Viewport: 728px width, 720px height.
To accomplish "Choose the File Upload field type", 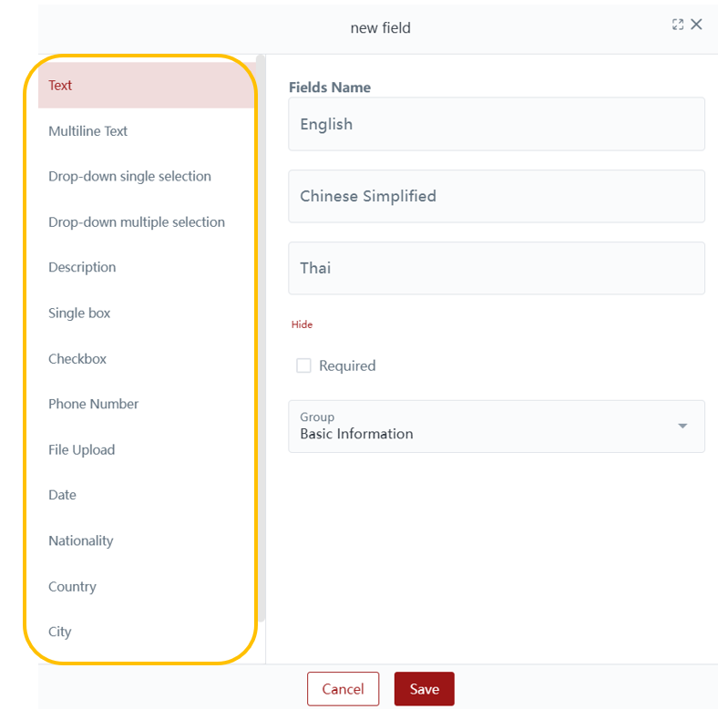I will tap(81, 449).
